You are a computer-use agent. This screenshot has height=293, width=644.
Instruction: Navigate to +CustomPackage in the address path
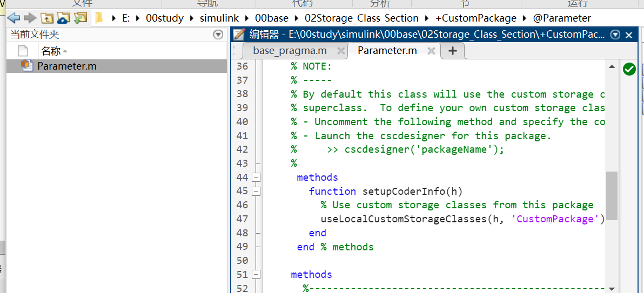(x=475, y=18)
